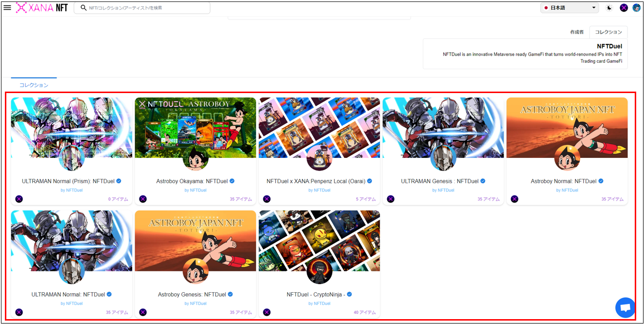The height and width of the screenshot is (324, 644).
Task: Click the Astroboy Okayama avatar
Action: 195,158
